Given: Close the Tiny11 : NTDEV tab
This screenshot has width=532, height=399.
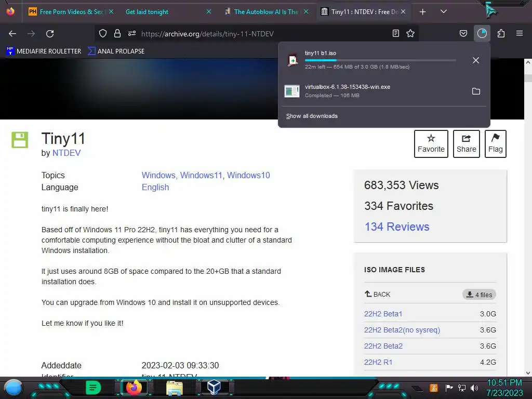Looking at the screenshot, I should point(403,11).
